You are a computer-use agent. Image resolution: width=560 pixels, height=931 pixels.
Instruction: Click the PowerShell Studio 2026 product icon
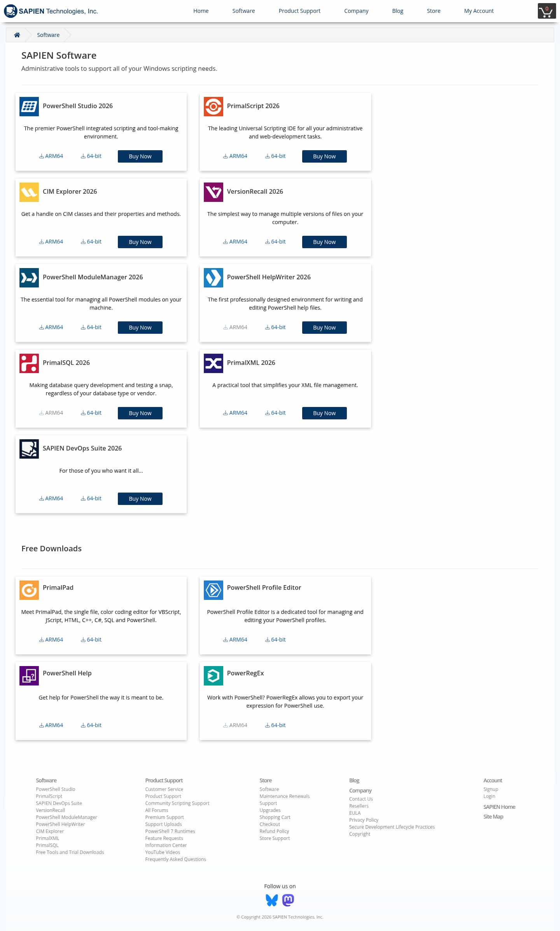pyautogui.click(x=29, y=107)
